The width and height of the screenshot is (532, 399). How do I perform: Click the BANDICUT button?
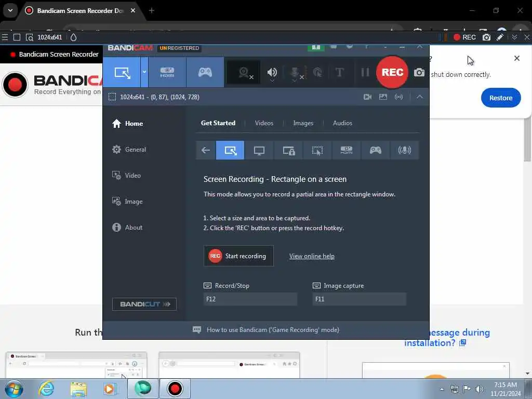pos(144,304)
